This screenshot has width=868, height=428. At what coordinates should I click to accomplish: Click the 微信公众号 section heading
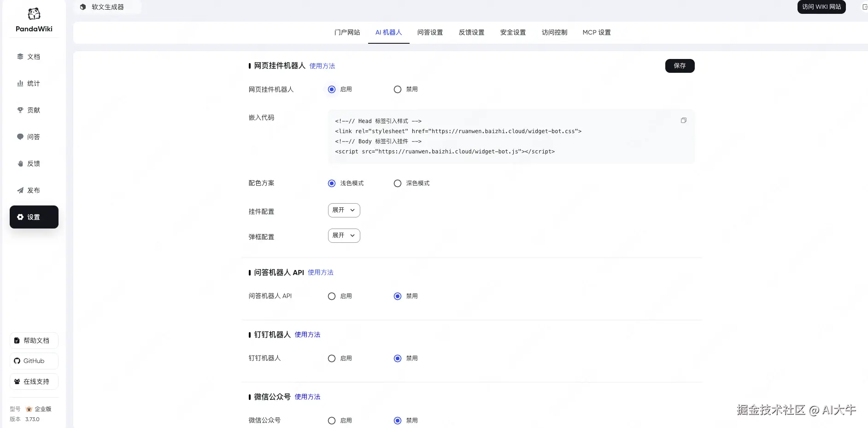click(x=272, y=397)
